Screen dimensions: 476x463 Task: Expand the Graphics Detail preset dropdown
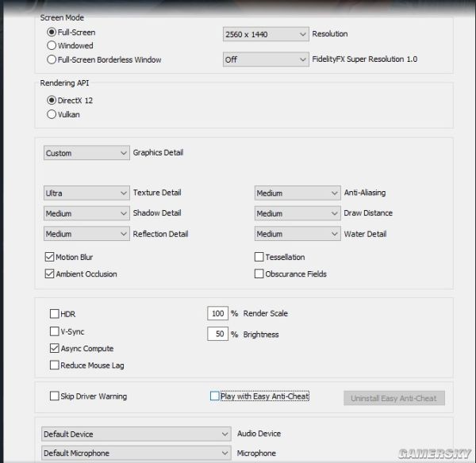click(x=86, y=153)
